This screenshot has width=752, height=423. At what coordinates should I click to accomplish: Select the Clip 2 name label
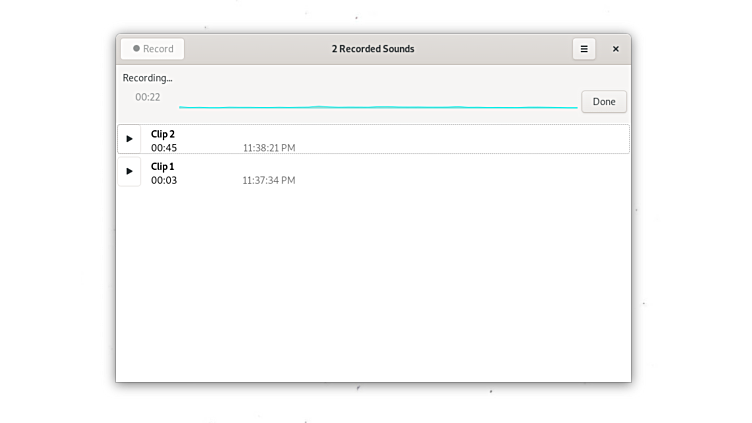click(x=163, y=133)
